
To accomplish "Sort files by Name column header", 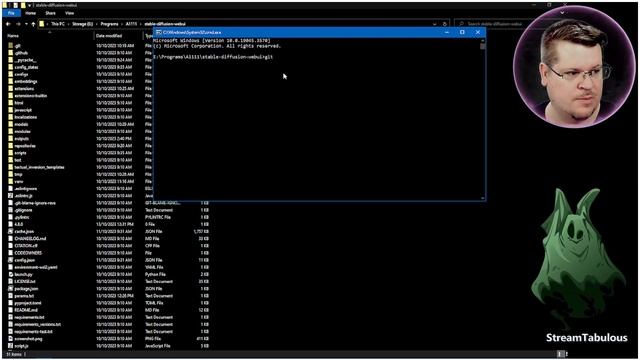I will click(x=13, y=36).
